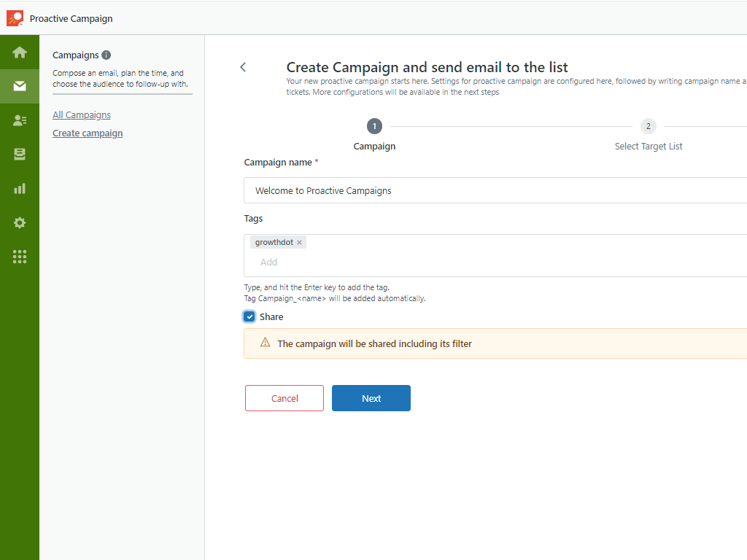Go back using the left chevron

tap(243, 67)
